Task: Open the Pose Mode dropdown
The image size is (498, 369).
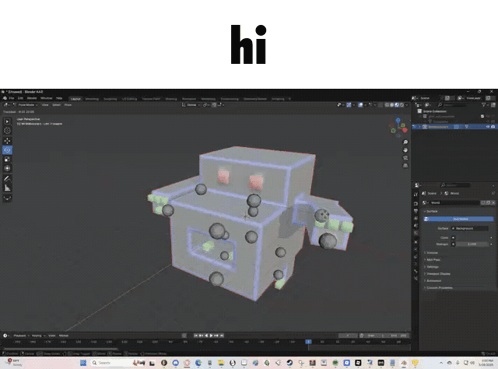Action: (x=26, y=105)
